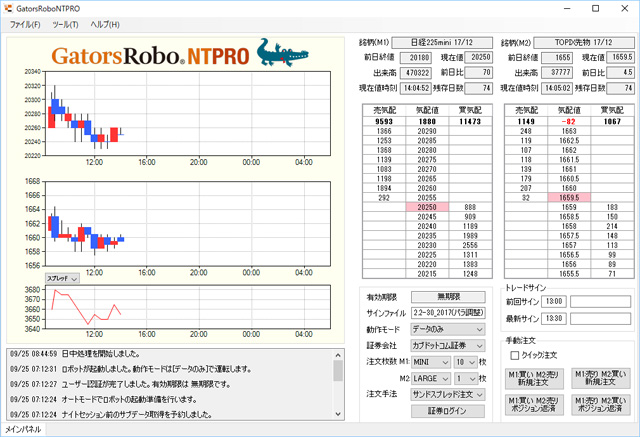Screen dimensions: 640x437
Task: Click the M1 現在値時刻 field 14:04:52
Action: pos(416,88)
